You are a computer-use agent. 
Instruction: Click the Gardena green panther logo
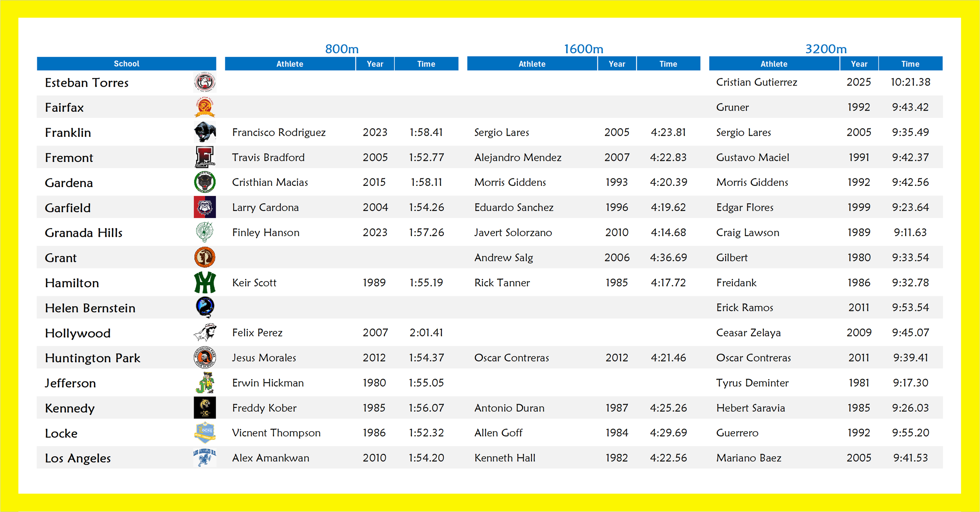point(205,182)
